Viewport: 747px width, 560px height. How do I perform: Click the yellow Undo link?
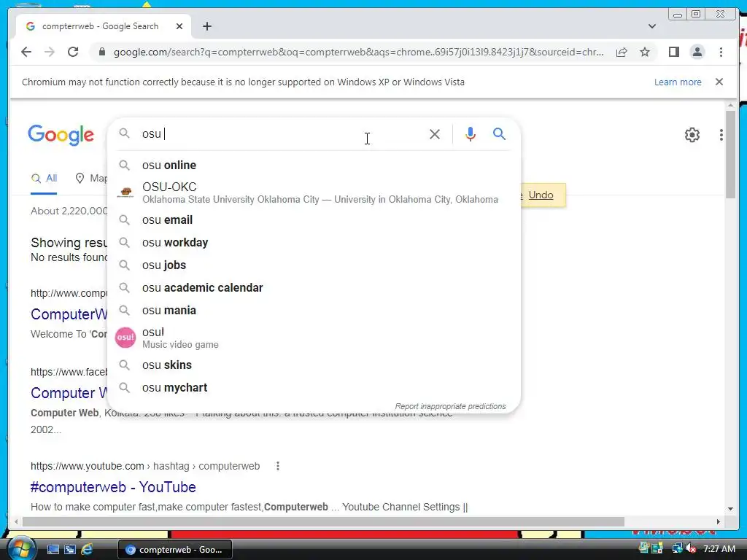[x=541, y=195]
